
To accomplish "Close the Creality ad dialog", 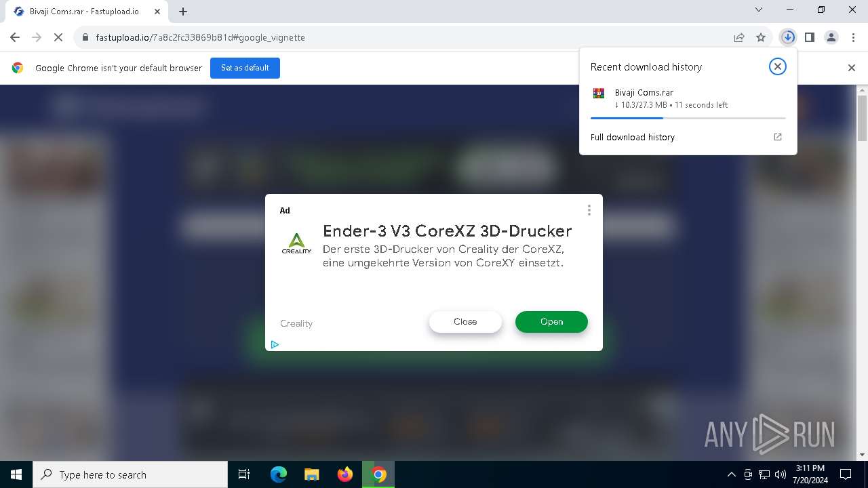I will pos(465,322).
